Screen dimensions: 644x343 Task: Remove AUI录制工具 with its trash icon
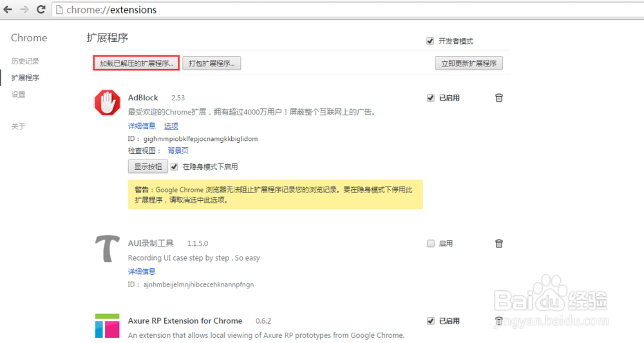point(499,243)
